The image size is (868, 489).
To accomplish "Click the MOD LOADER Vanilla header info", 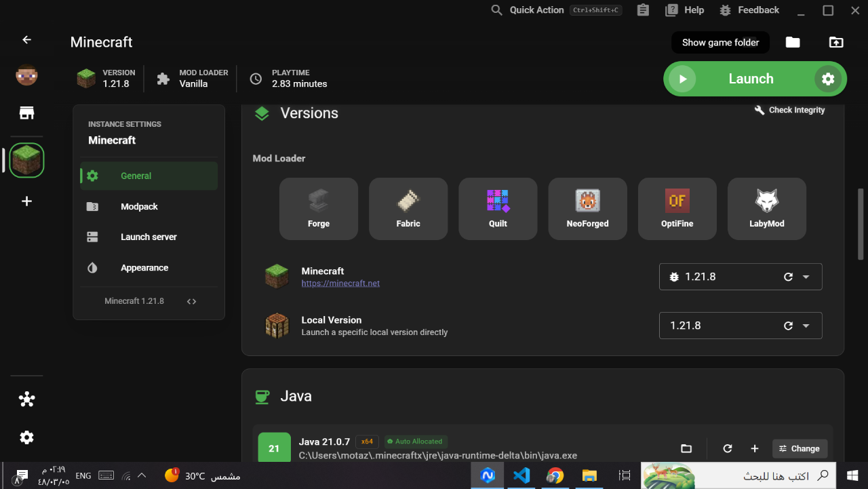I will coord(192,78).
